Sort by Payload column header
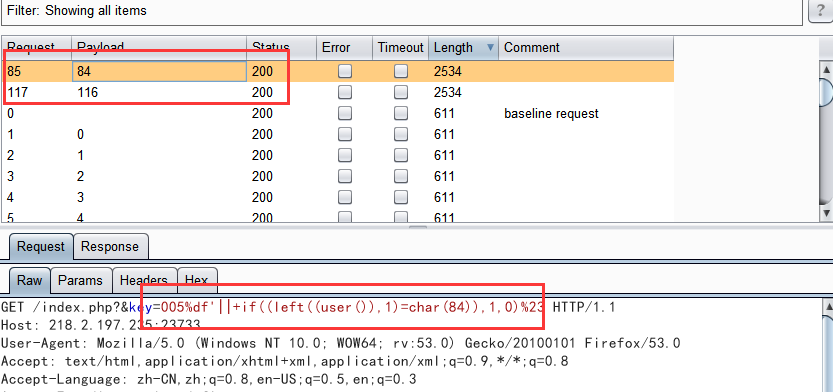 point(159,48)
